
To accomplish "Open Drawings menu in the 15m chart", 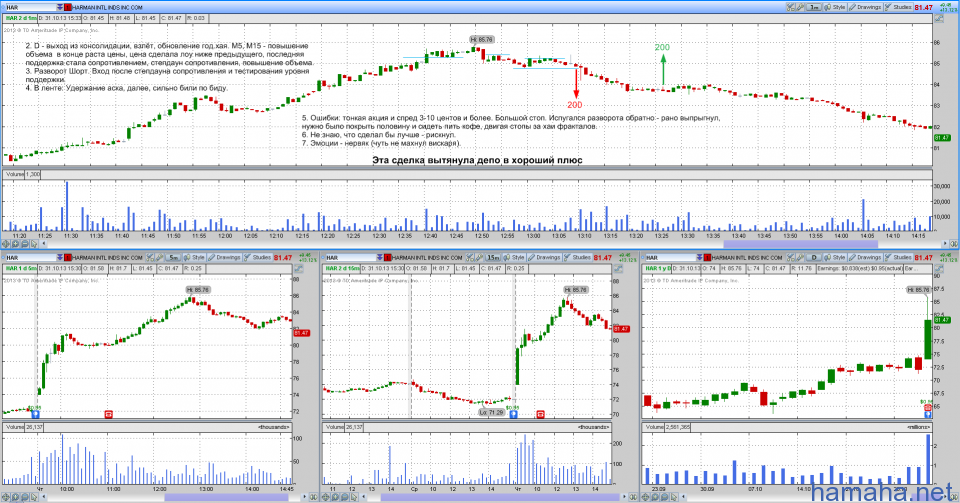I will [x=544, y=257].
